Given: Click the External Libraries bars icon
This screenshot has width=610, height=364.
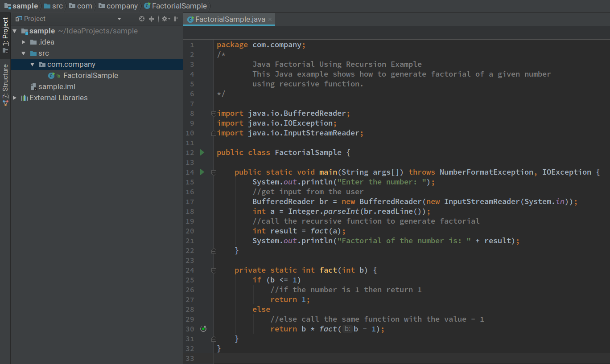Looking at the screenshot, I should [x=25, y=98].
